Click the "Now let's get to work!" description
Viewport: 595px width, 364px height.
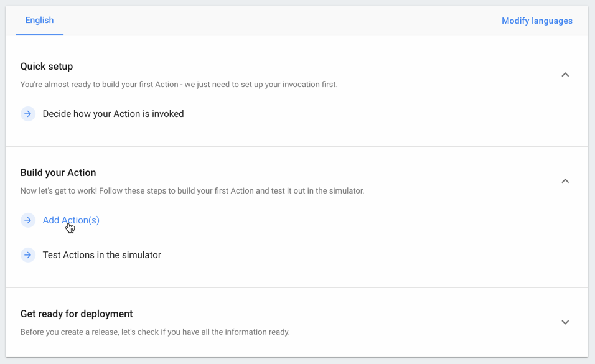(192, 191)
